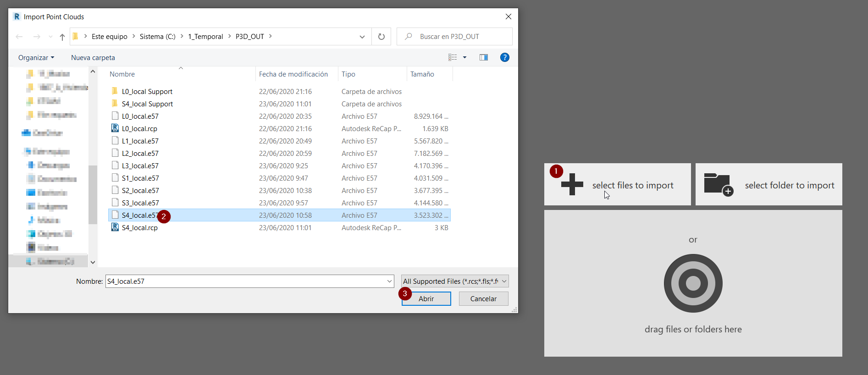Refresh the P3D_OUT folder listing
The width and height of the screenshot is (868, 375).
381,37
